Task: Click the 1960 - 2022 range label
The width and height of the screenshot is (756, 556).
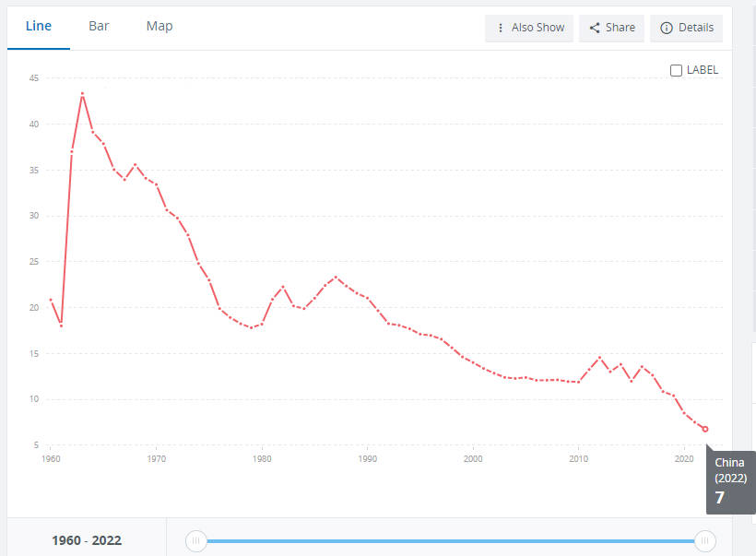Action: 88,541
